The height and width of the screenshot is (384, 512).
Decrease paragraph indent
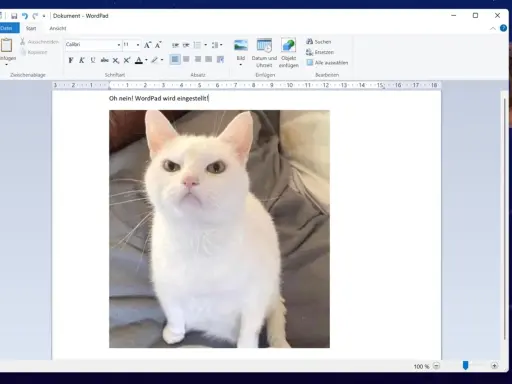click(x=175, y=45)
